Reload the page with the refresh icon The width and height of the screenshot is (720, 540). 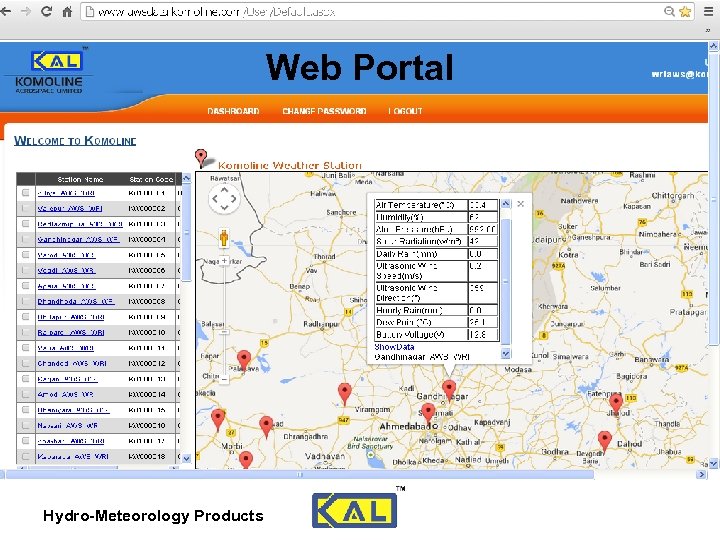tap(46, 11)
